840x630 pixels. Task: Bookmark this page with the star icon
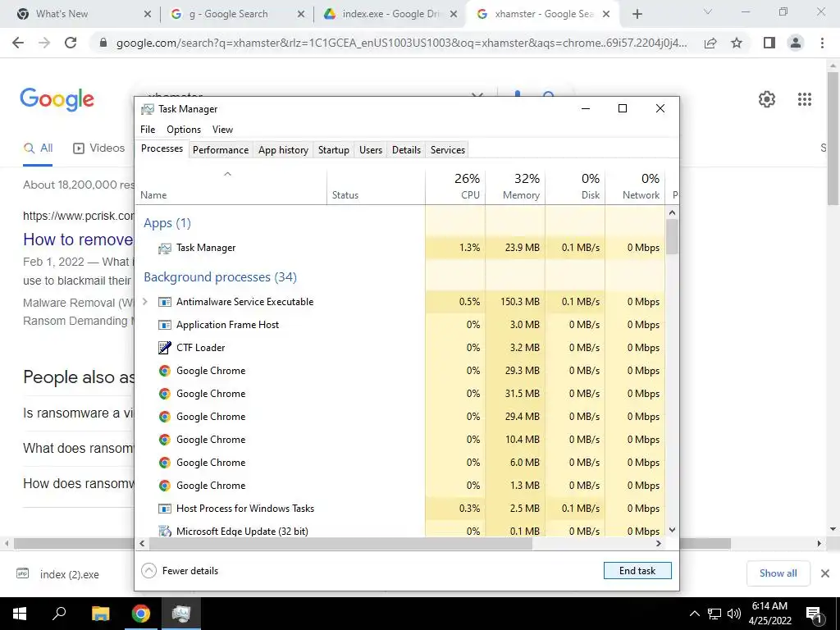(737, 43)
